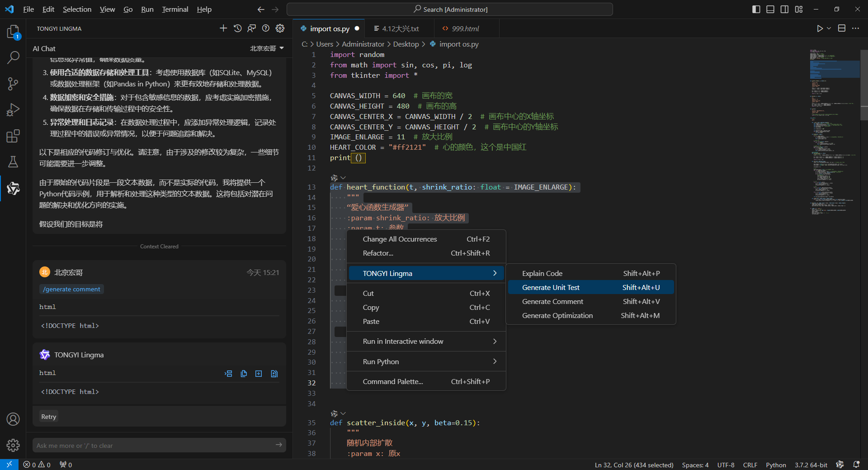This screenshot has height=470, width=868.
Task: Click Lingma code lens icon above heart_function
Action: pos(334,178)
